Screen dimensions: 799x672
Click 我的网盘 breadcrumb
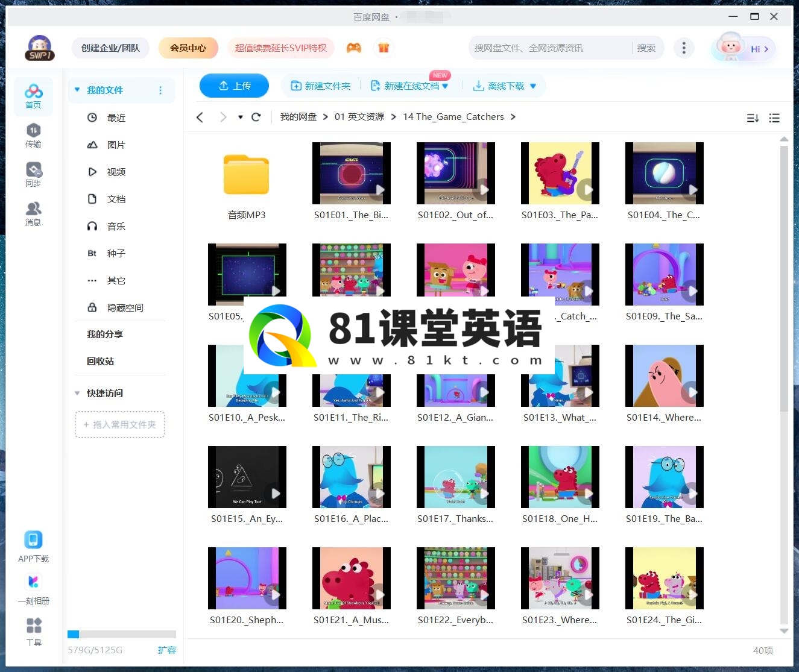(x=298, y=117)
